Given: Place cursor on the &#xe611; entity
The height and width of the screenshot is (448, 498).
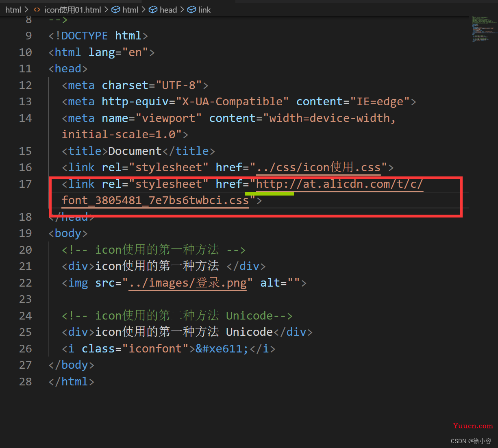Looking at the screenshot, I should (x=222, y=349).
